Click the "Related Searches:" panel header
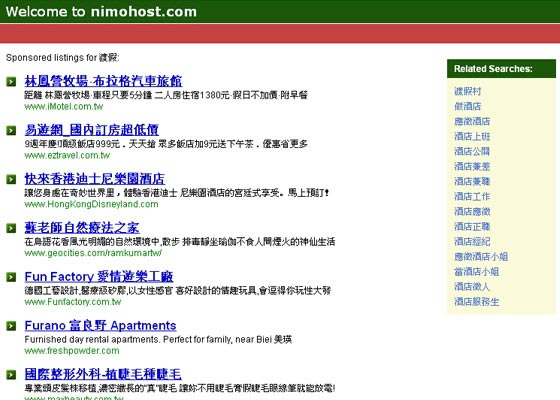The image size is (560, 400). click(501, 69)
